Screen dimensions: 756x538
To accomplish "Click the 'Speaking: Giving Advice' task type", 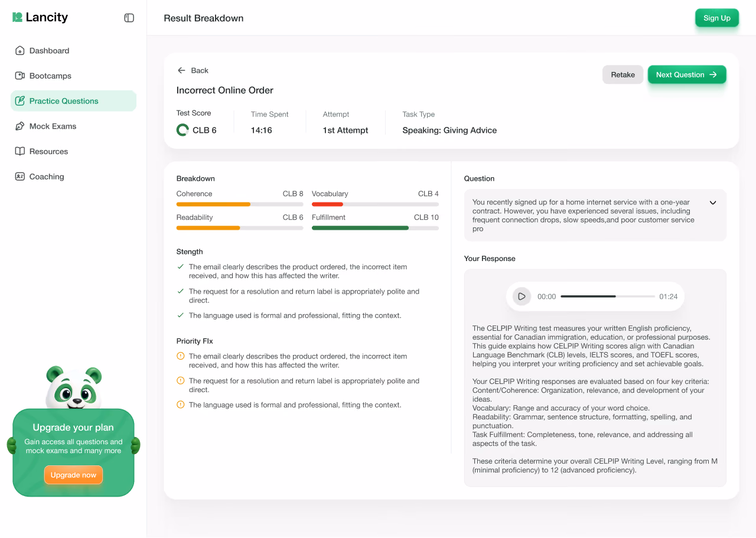I will click(x=449, y=131).
